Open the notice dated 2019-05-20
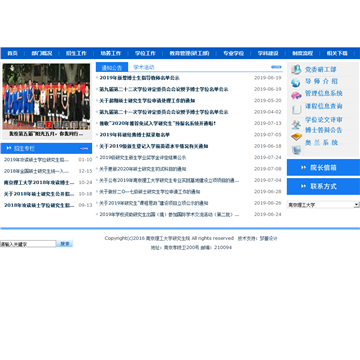The width and height of the screenshot is (360, 360). 147,101
